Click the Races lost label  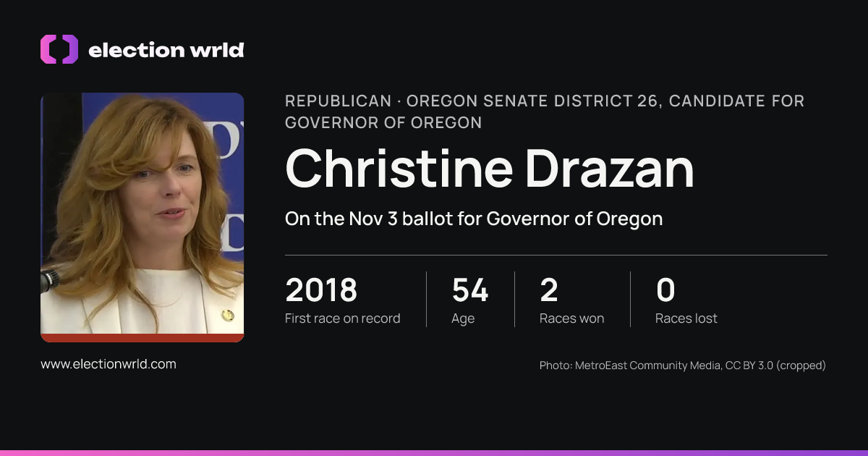click(x=686, y=318)
